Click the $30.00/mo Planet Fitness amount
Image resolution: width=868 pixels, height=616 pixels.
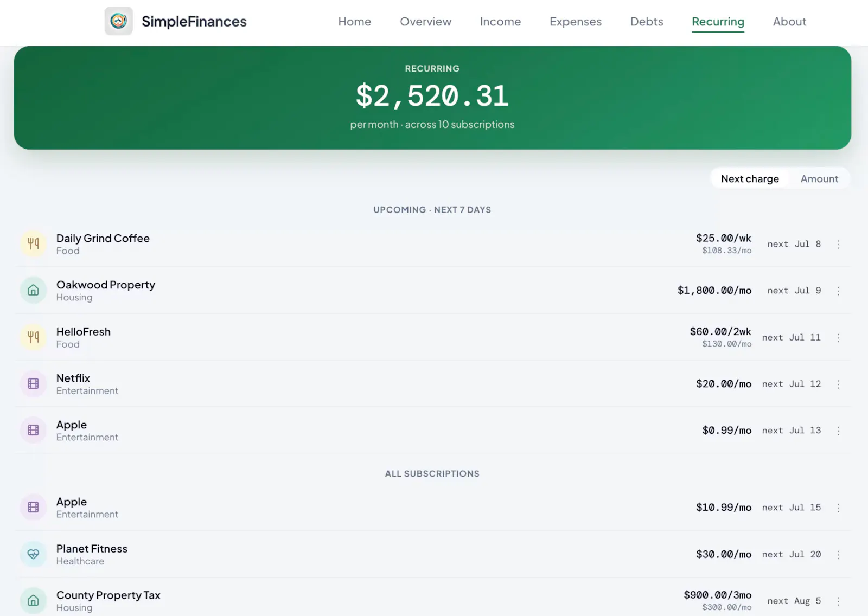click(x=724, y=554)
